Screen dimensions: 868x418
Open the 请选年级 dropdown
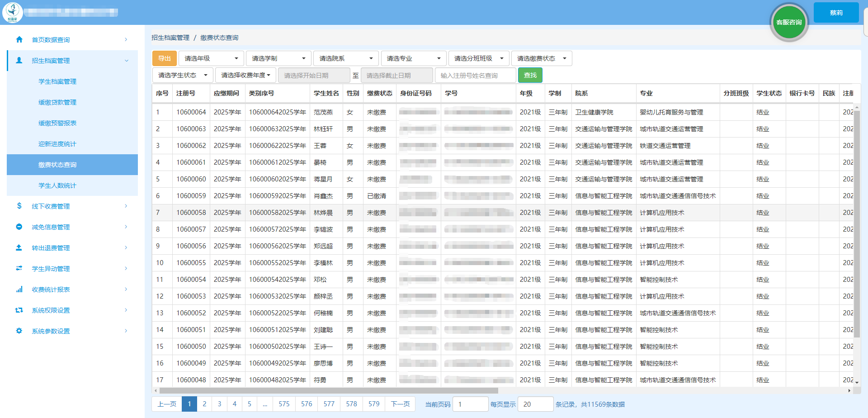[x=211, y=58]
